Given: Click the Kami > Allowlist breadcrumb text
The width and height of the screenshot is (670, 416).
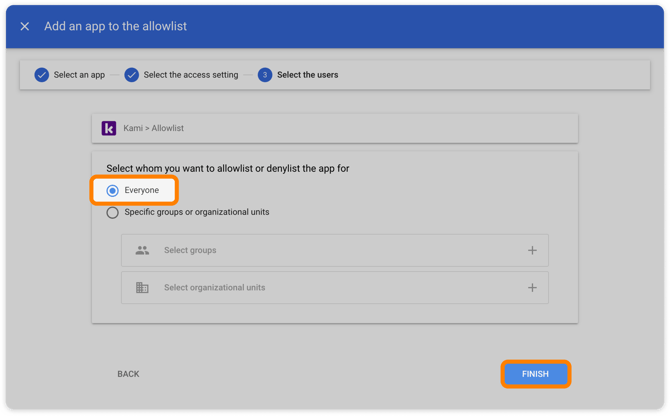Looking at the screenshot, I should pos(153,128).
